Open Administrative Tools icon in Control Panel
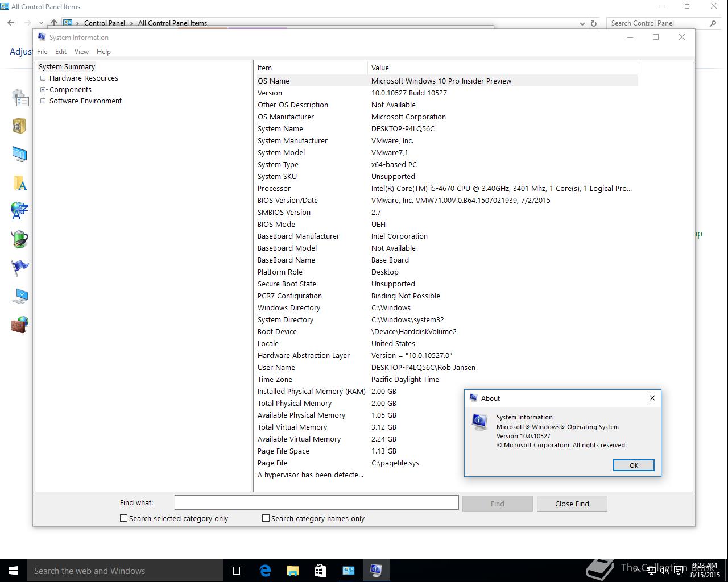 click(x=20, y=97)
